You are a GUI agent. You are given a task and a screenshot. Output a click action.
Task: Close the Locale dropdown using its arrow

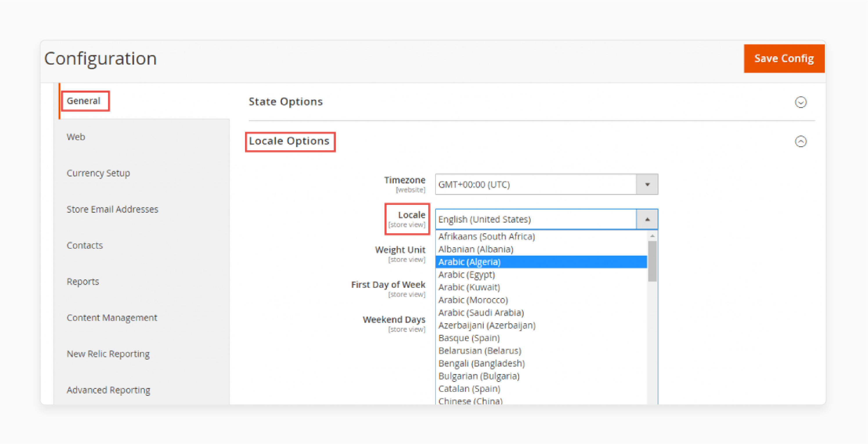pyautogui.click(x=647, y=219)
